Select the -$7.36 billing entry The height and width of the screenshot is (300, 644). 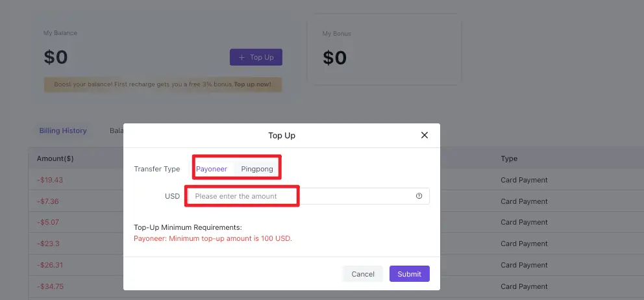coord(47,201)
